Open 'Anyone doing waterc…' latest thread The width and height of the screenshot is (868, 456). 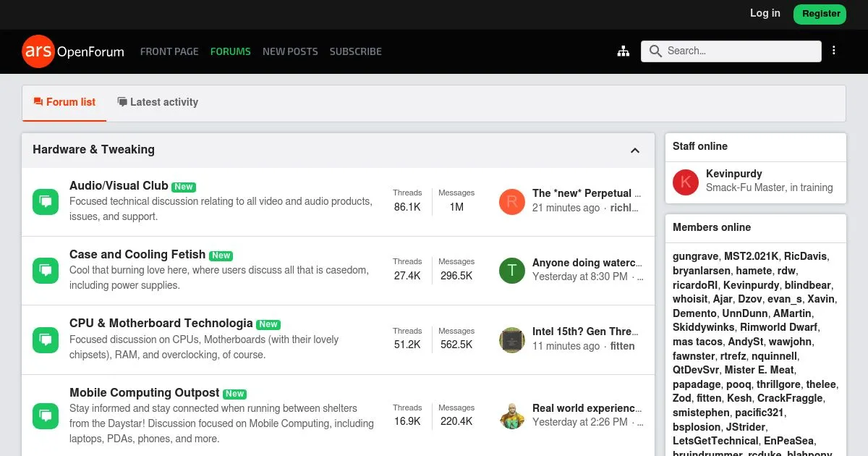click(x=587, y=263)
